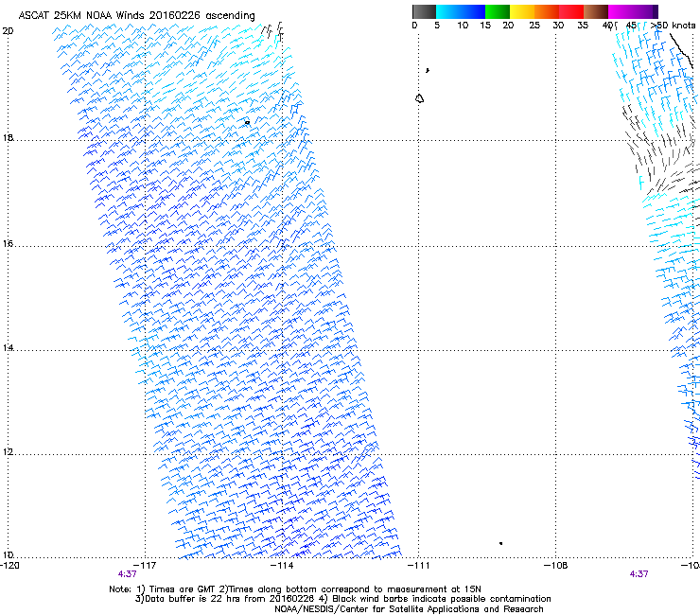The image size is (700, 615).
Task: Select the green 15–20 knots legend segment
Action: (x=498, y=11)
